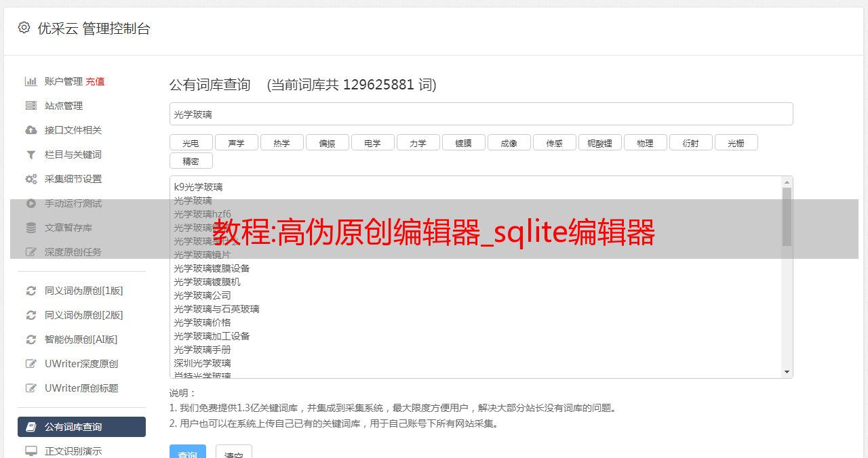The image size is (868, 458).
Task: Open the 栏目与关键词 filter icon
Action: 31,154
